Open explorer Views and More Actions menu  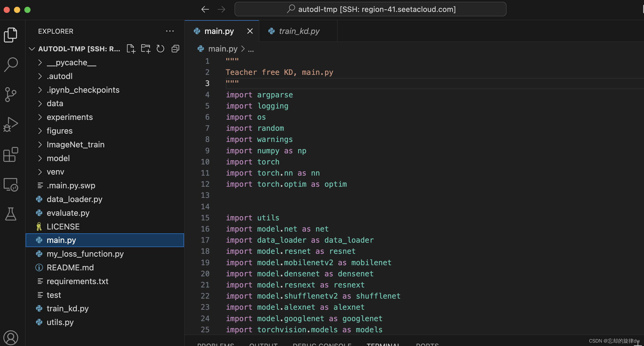click(x=170, y=31)
